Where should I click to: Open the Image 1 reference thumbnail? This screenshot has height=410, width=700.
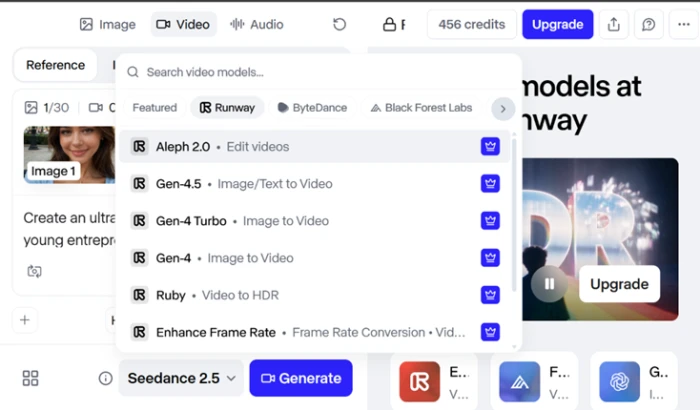point(69,155)
